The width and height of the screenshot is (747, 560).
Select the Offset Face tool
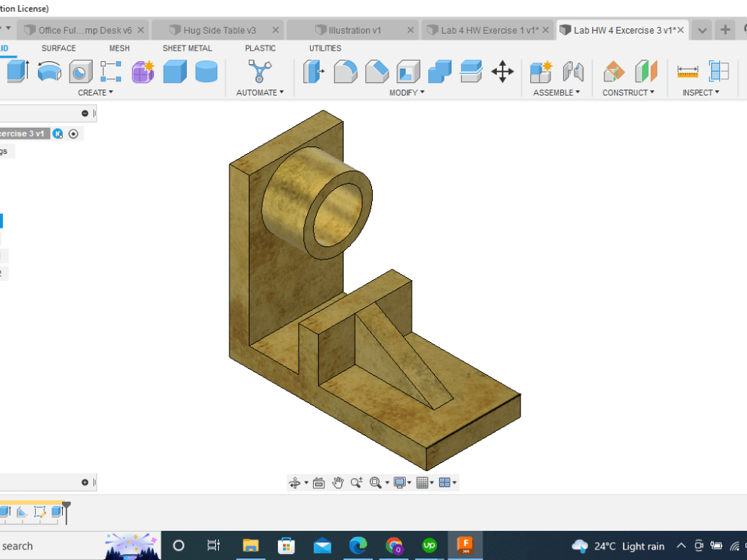(x=471, y=72)
